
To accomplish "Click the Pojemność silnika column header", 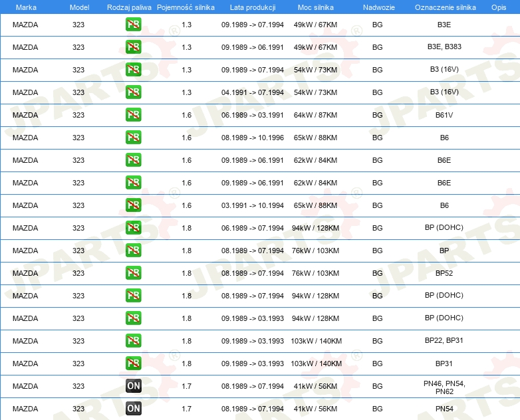I will [186, 7].
